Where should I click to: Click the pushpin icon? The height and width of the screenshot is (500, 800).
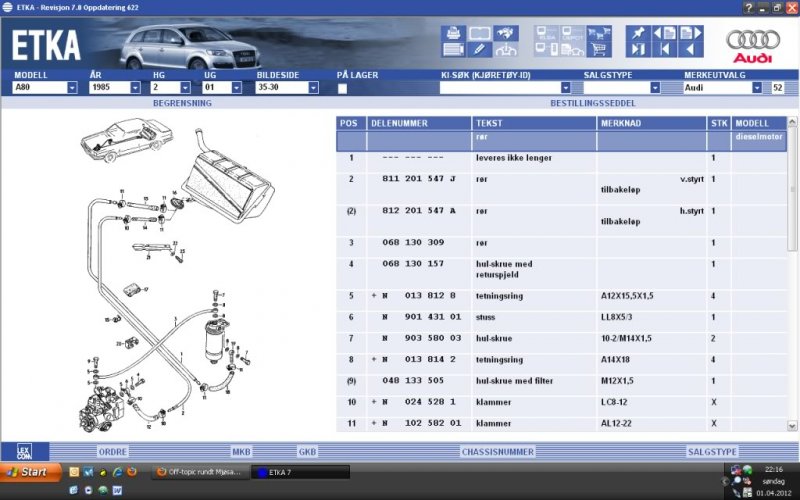(637, 32)
